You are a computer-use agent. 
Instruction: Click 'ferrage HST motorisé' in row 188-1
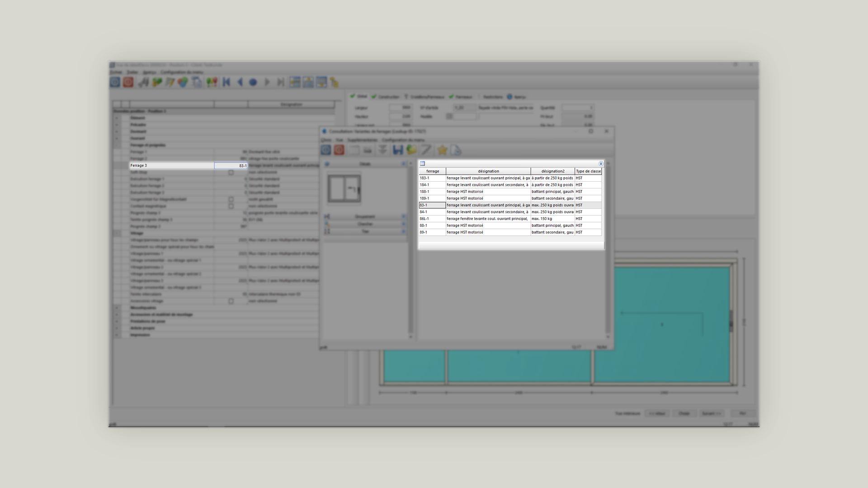click(x=488, y=192)
